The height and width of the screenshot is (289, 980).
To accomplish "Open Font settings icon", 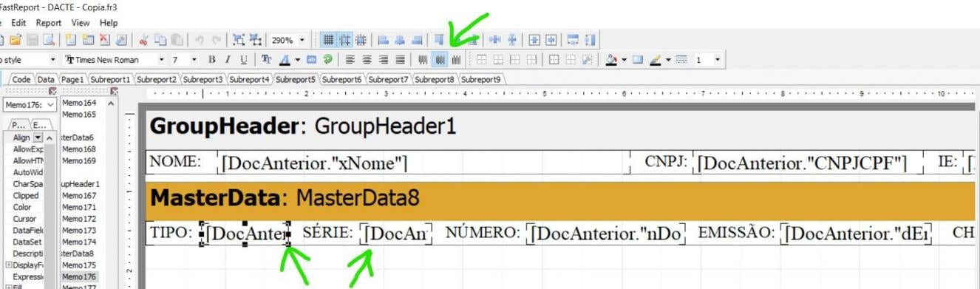I will [x=267, y=60].
